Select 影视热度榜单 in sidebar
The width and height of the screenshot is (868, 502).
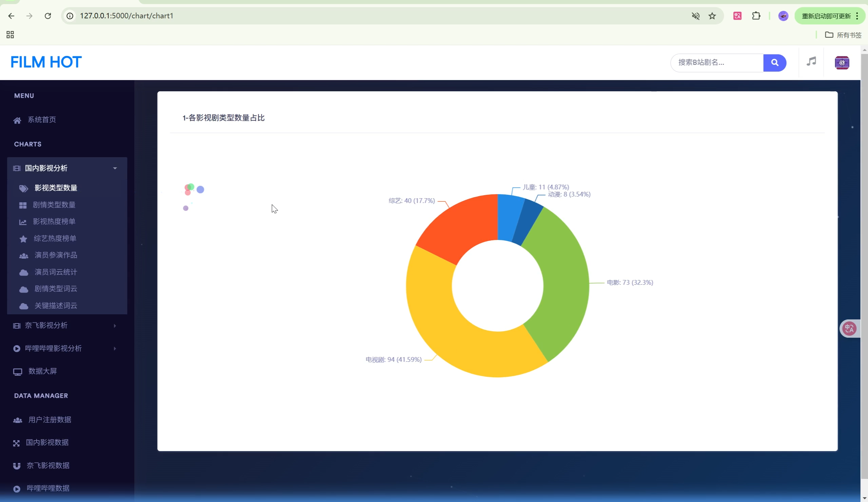click(54, 221)
